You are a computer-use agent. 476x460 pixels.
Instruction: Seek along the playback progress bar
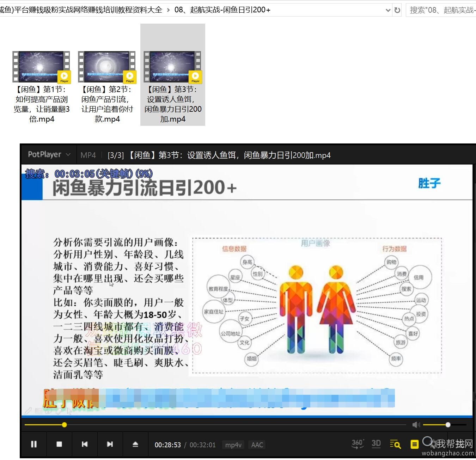coord(215,425)
